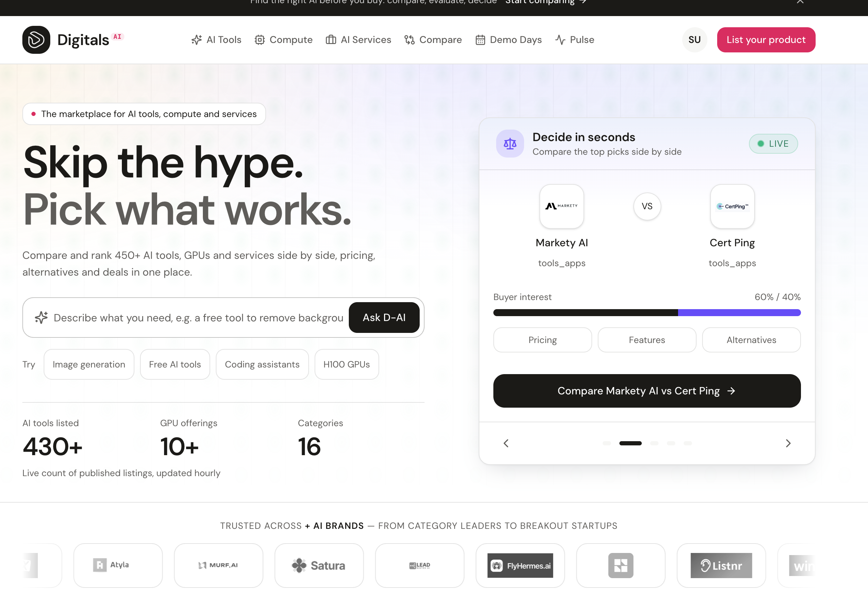This screenshot has height=612, width=868.
Task: Click Compare Markety AI vs Cert Ping
Action: pos(647,391)
